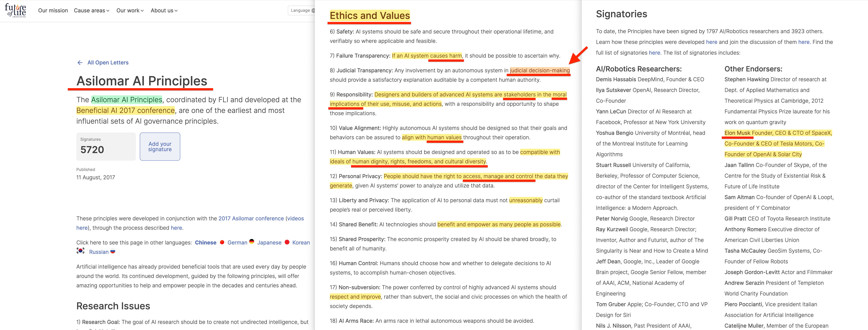Click the '11 August, 2017' published date
Viewport: 868px width, 330px height.
[96, 177]
